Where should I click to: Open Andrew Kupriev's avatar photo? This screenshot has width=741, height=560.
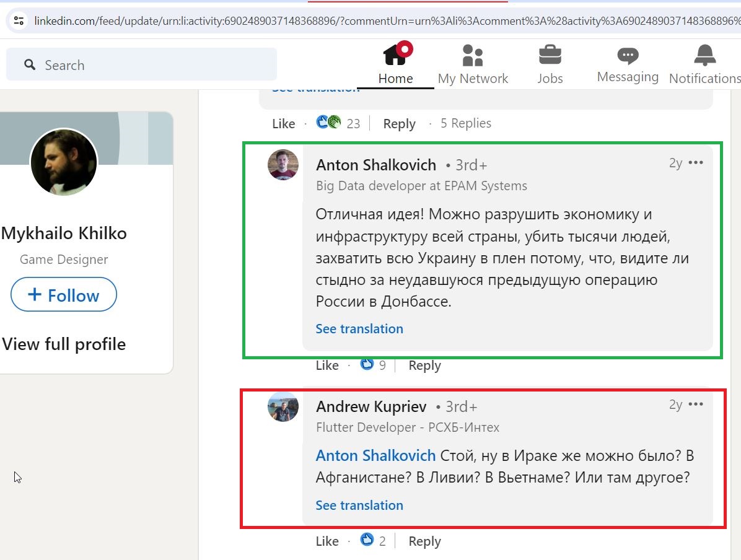coord(283,406)
